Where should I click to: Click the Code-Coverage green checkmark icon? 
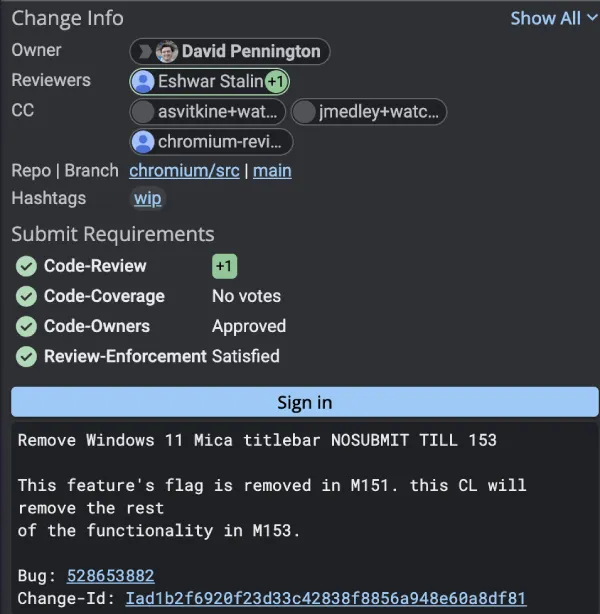pyautogui.click(x=26, y=296)
